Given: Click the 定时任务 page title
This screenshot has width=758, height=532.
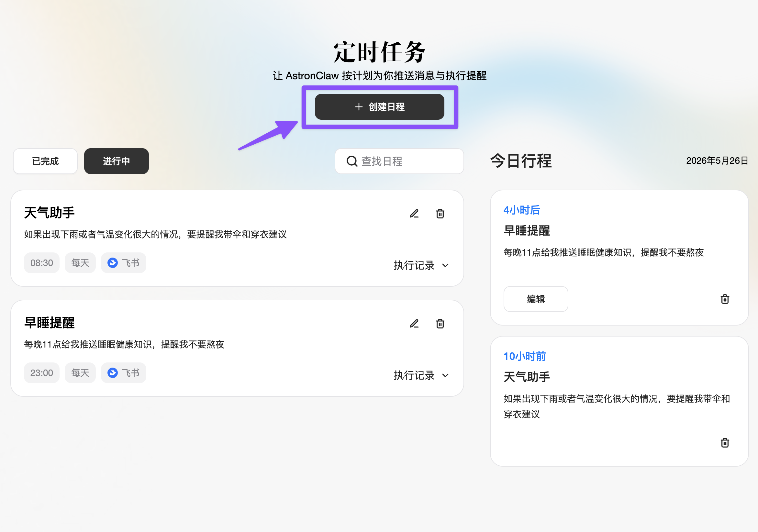Looking at the screenshot, I should [x=379, y=52].
